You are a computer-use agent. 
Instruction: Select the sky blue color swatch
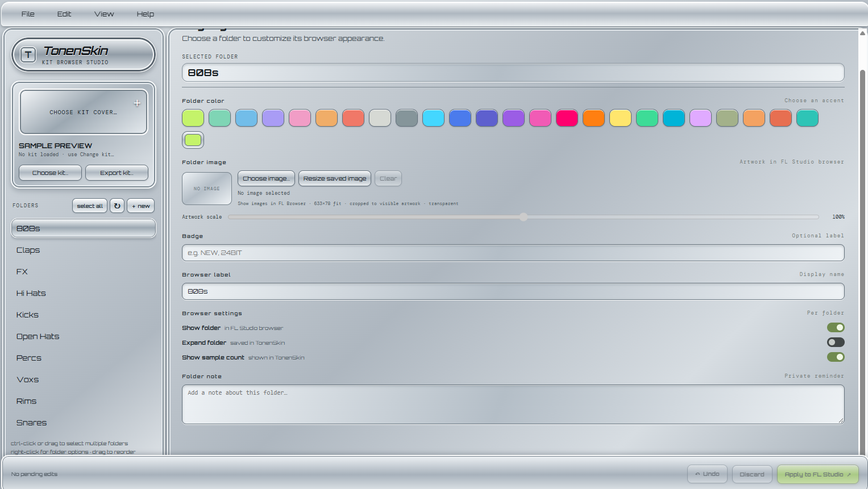coord(246,118)
